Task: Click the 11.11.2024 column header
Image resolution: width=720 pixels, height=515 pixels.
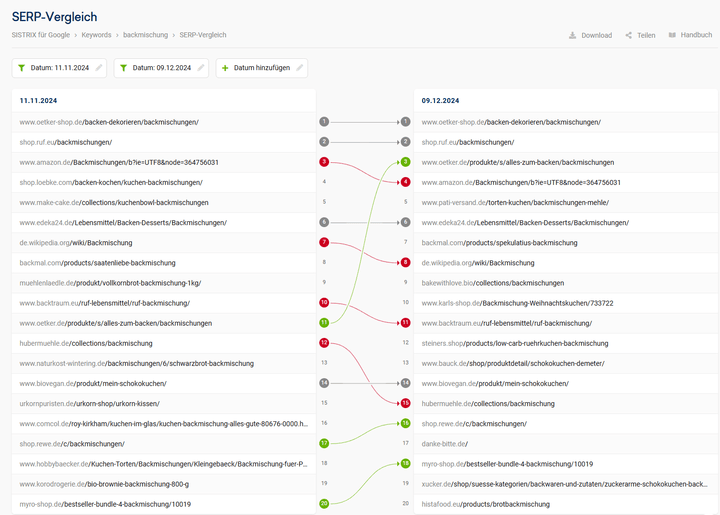Action: click(x=39, y=101)
